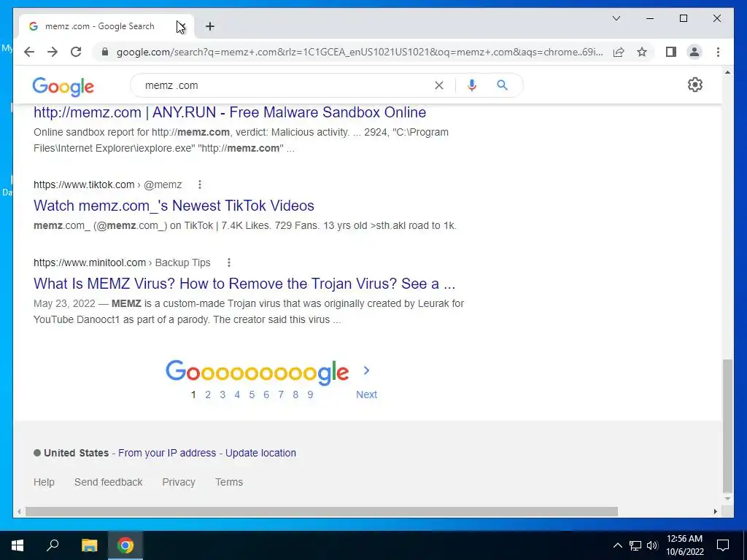Viewport: 747px width, 560px height.
Task: Click 'Update location' link
Action: pos(260,453)
